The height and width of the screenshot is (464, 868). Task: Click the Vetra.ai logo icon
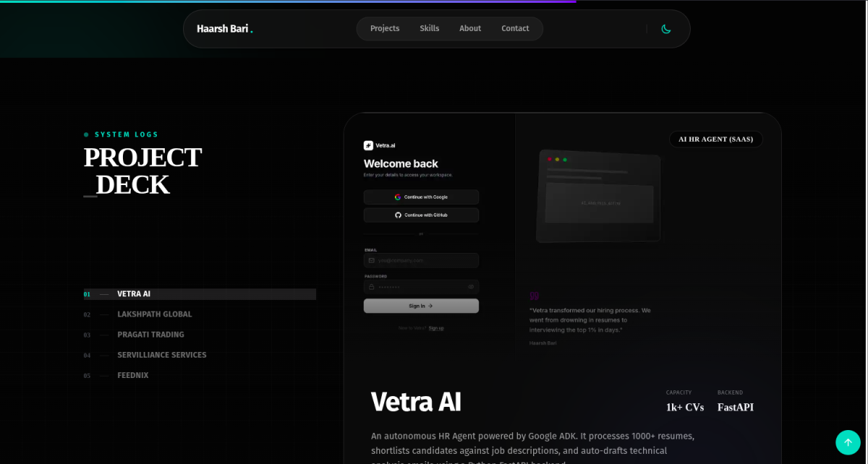click(368, 145)
